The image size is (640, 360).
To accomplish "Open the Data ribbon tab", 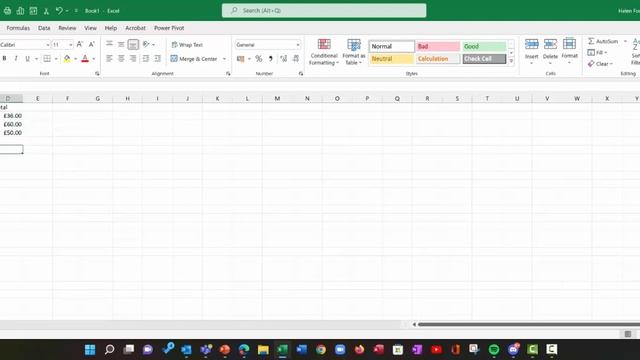I will [x=44, y=28].
